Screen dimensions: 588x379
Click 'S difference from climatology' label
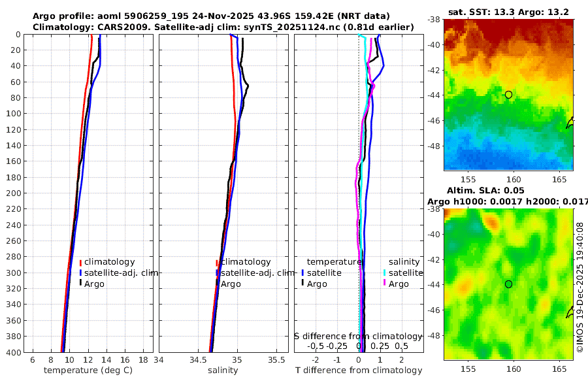coord(359,337)
